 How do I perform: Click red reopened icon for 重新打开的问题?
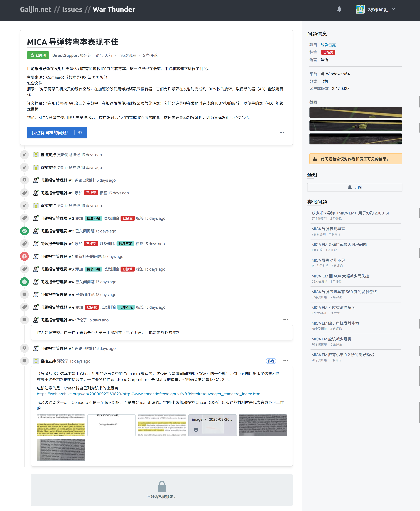(x=24, y=256)
